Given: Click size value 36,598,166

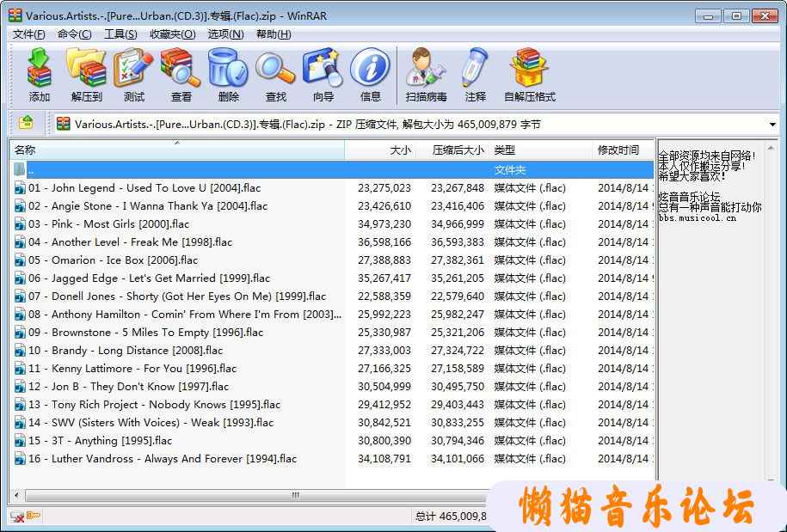Looking at the screenshot, I should tap(384, 242).
